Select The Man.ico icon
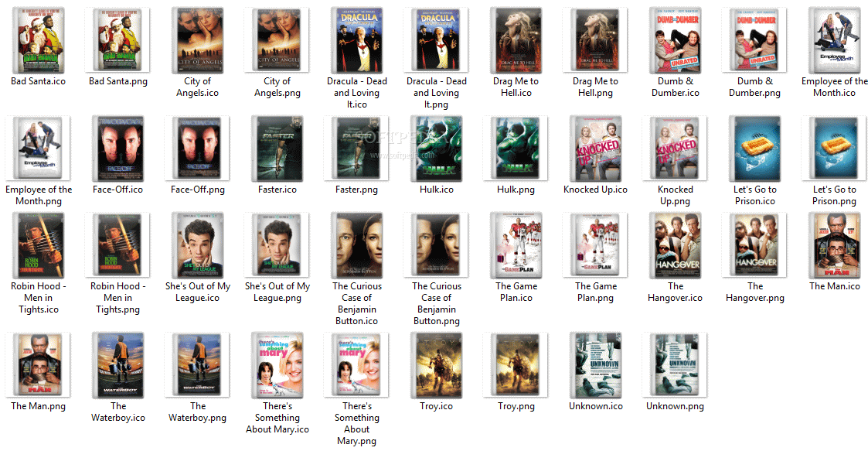 coord(834,245)
